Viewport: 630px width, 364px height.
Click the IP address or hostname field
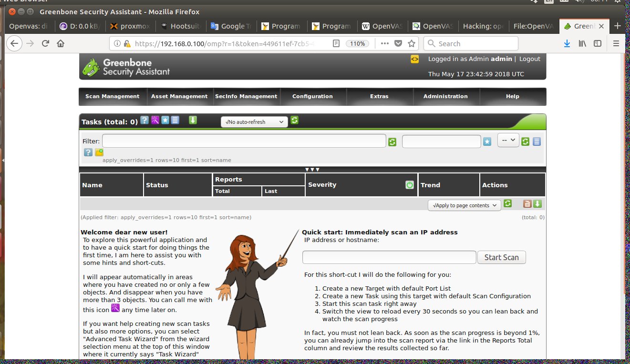click(389, 257)
